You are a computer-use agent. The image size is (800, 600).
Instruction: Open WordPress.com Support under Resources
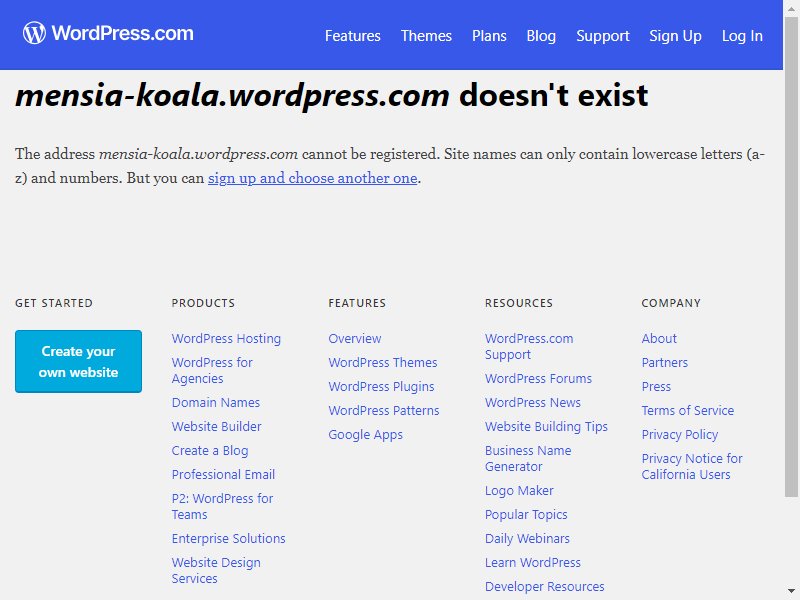529,346
